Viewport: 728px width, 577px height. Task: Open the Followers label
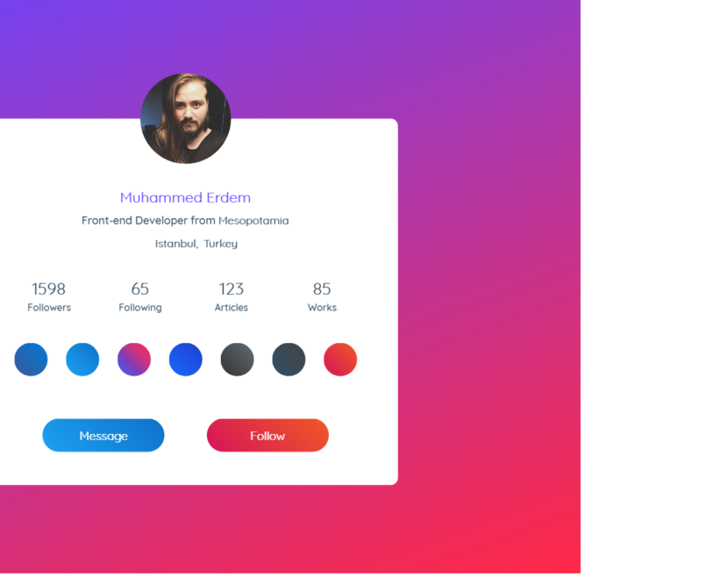pyautogui.click(x=49, y=308)
